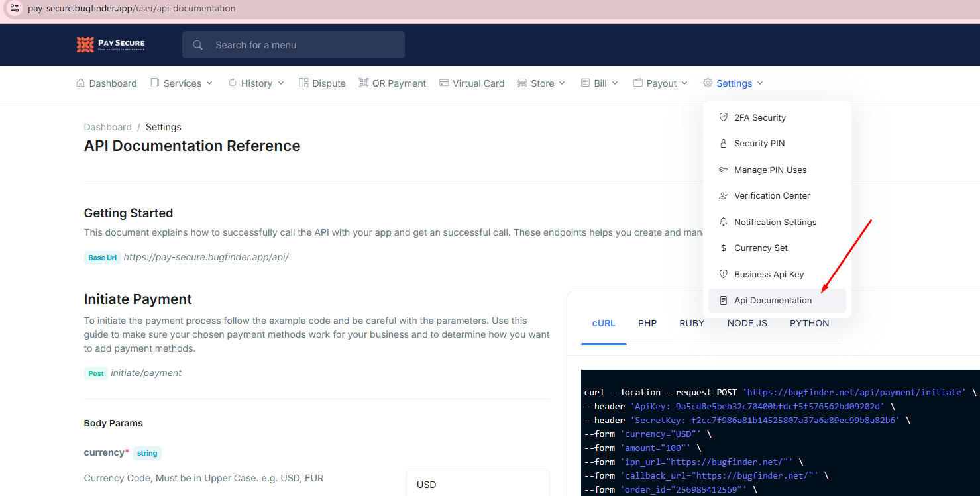Expand the Payout dropdown chevron
Viewport: 980px width, 496px height.
pyautogui.click(x=685, y=83)
